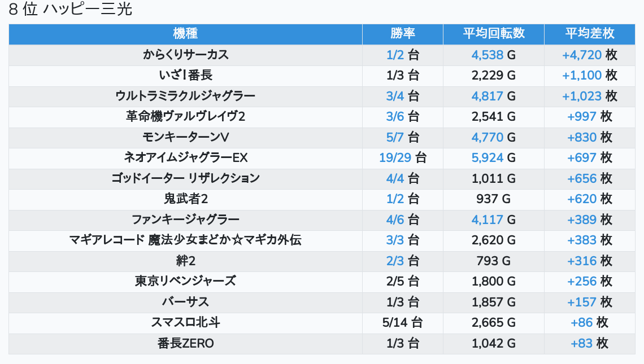
Task: Click the モンキーターンV entry
Action: (185, 137)
